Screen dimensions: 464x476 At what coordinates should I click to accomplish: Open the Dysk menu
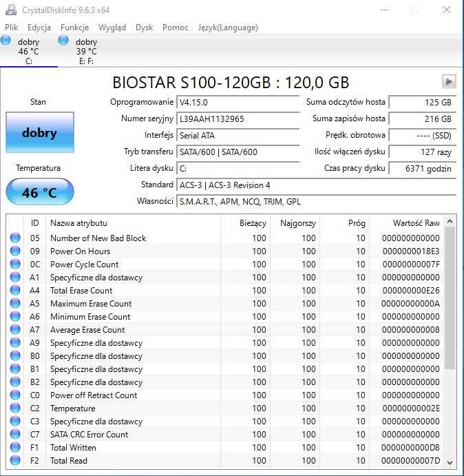click(144, 28)
